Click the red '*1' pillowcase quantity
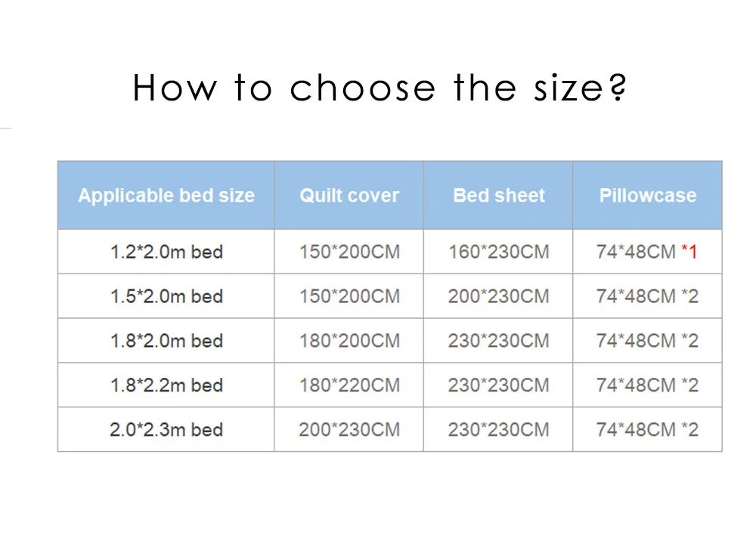This screenshot has width=756, height=538. click(x=689, y=252)
